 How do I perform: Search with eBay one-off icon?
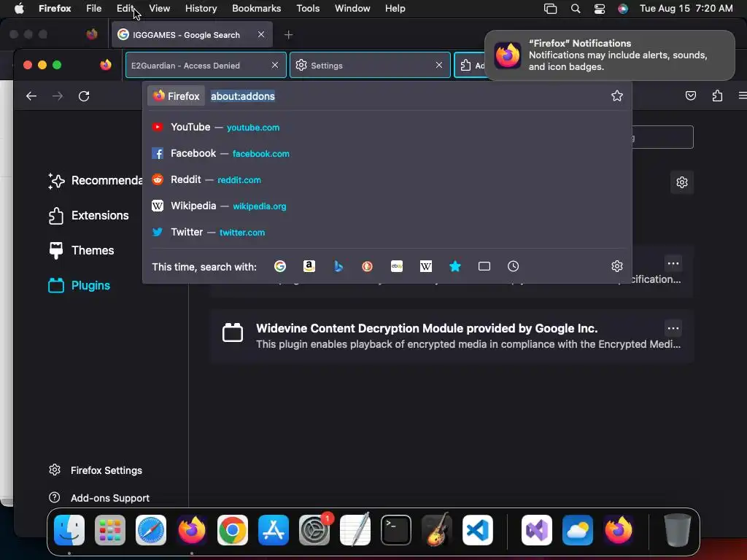tap(397, 266)
